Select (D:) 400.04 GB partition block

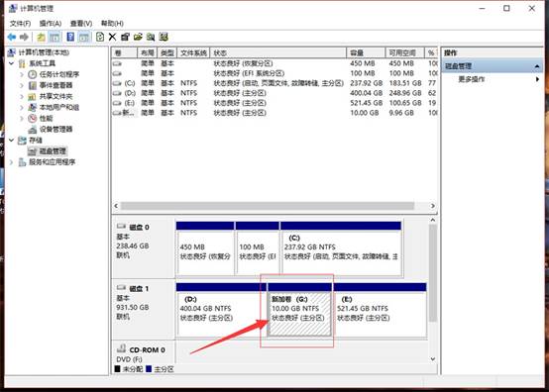(x=221, y=310)
